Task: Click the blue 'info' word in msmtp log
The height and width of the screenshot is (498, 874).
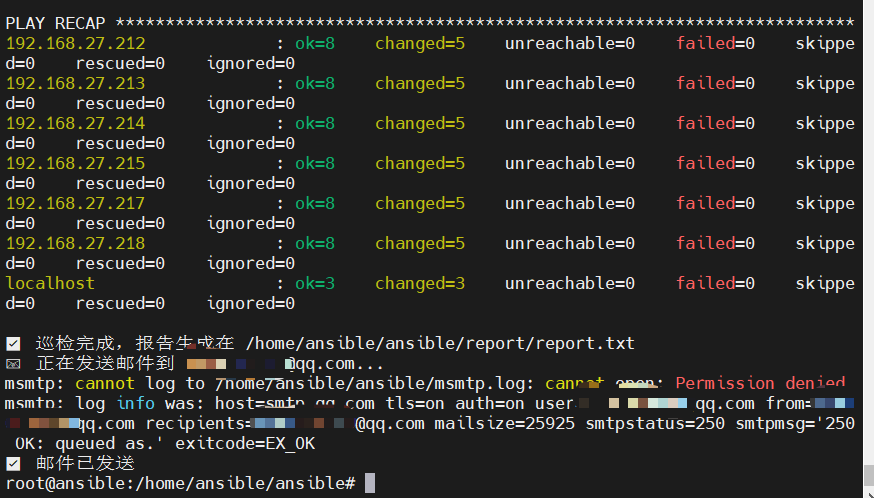Action: (135, 403)
